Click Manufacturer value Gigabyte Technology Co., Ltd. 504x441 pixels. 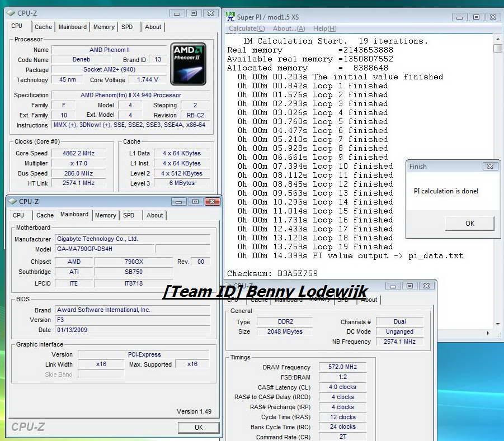click(x=133, y=239)
